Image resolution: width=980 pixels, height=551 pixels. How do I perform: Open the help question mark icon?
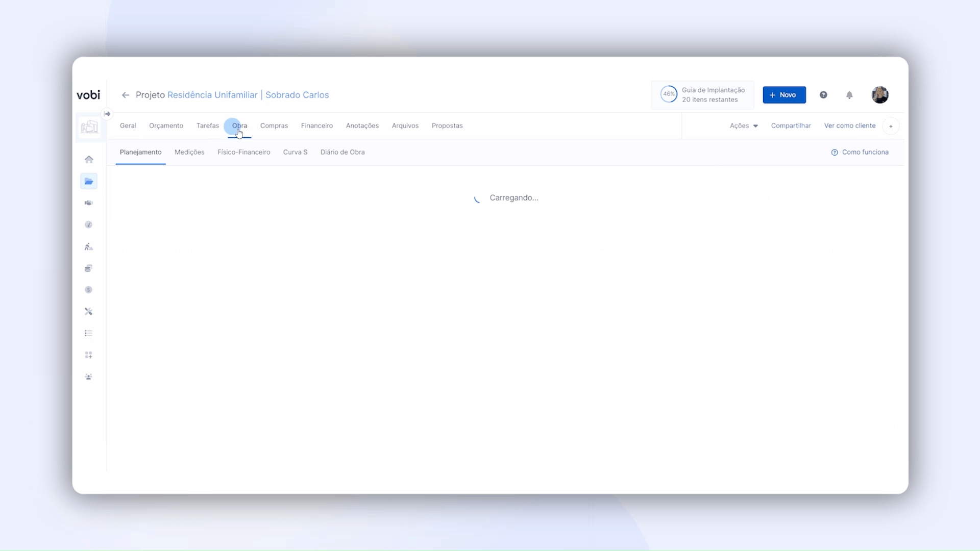coord(823,95)
